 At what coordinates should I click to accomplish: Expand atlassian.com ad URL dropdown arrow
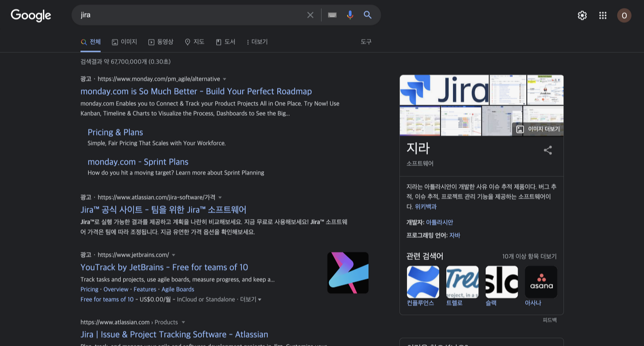[x=220, y=197]
